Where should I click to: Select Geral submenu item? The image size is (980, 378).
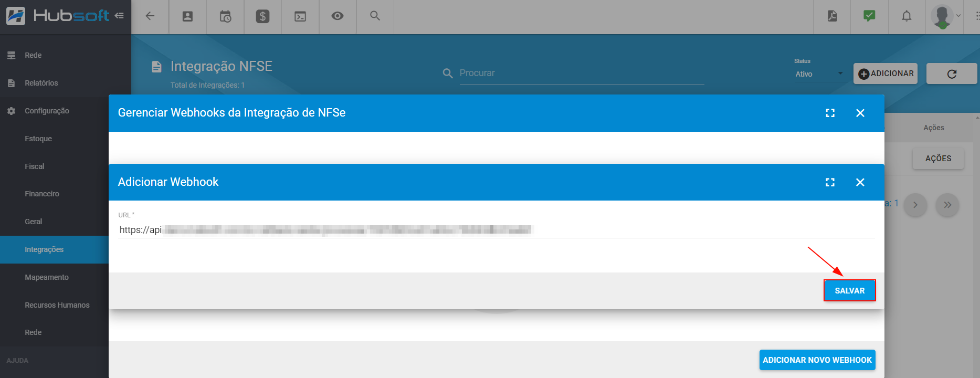point(34,222)
